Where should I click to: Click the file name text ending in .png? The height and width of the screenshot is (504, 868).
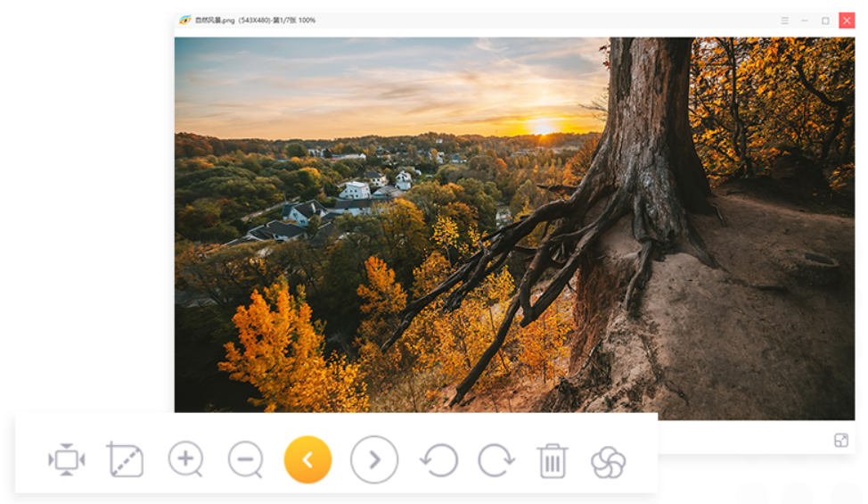pos(215,21)
